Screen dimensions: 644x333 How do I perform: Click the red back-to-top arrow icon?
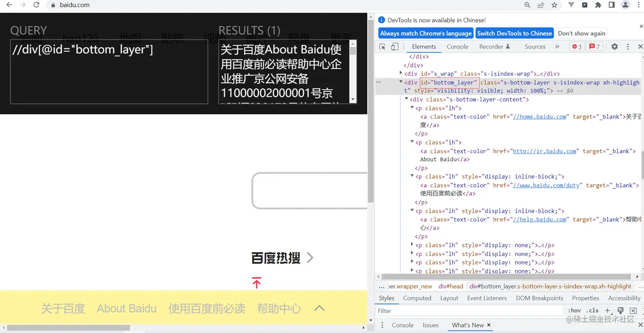tap(256, 283)
